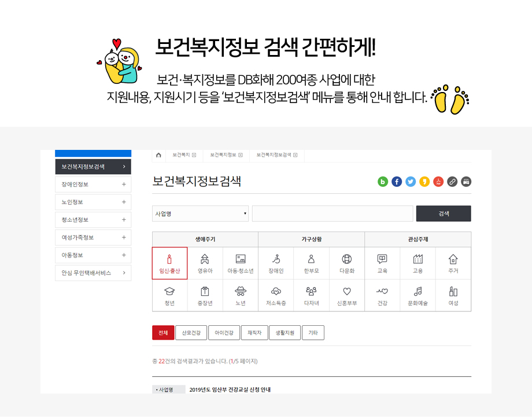The height and width of the screenshot is (419, 532).
Task: Expand 노인정보 in the sidebar
Action: point(93,202)
